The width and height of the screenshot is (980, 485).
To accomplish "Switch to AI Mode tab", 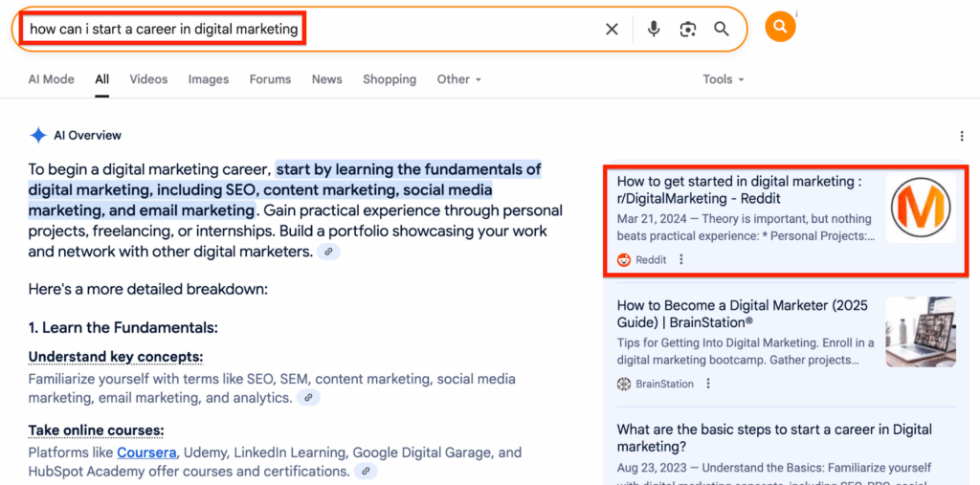I will [x=51, y=79].
